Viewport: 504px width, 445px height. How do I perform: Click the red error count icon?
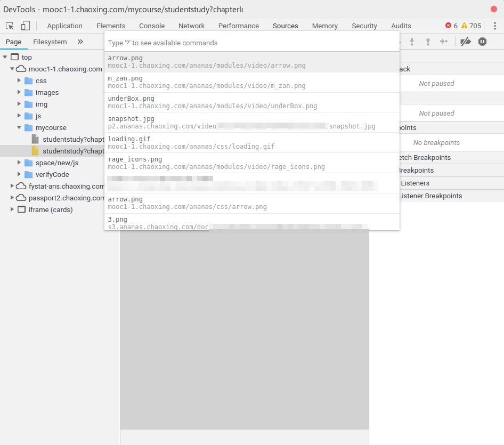(x=448, y=26)
